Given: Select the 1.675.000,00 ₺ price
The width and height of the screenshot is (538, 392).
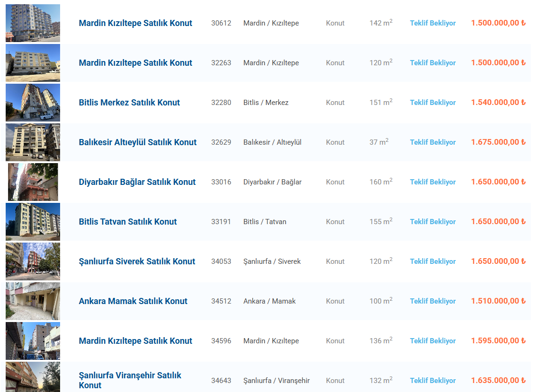Looking at the screenshot, I should 498,142.
